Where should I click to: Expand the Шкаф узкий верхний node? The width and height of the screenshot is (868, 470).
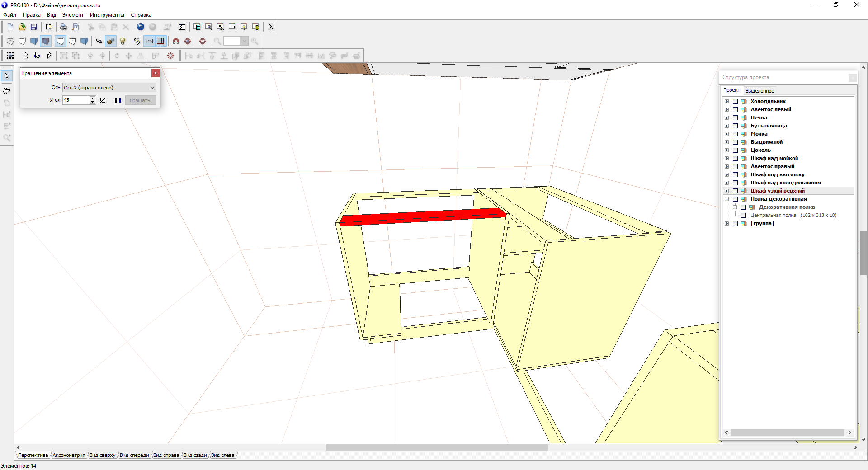(x=727, y=191)
